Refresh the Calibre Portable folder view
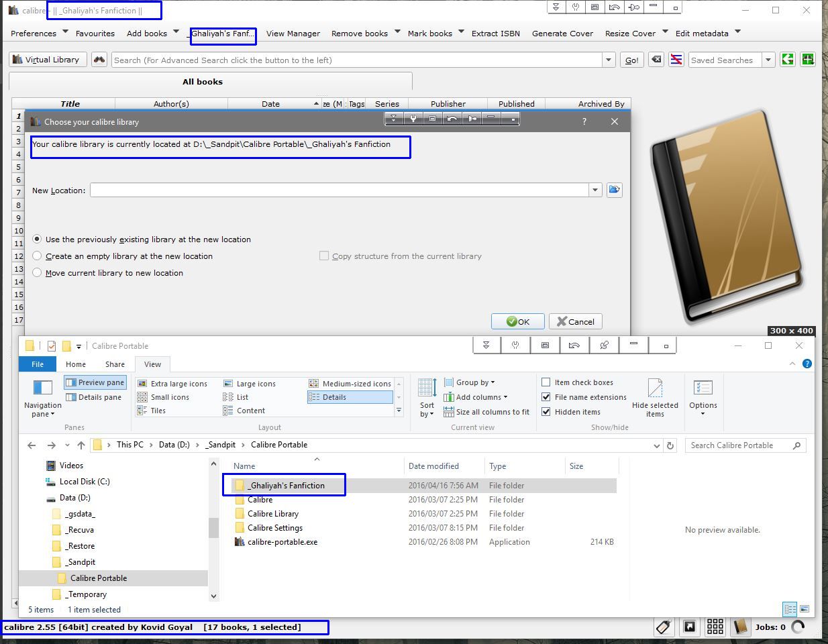The width and height of the screenshot is (828, 644). click(x=670, y=445)
